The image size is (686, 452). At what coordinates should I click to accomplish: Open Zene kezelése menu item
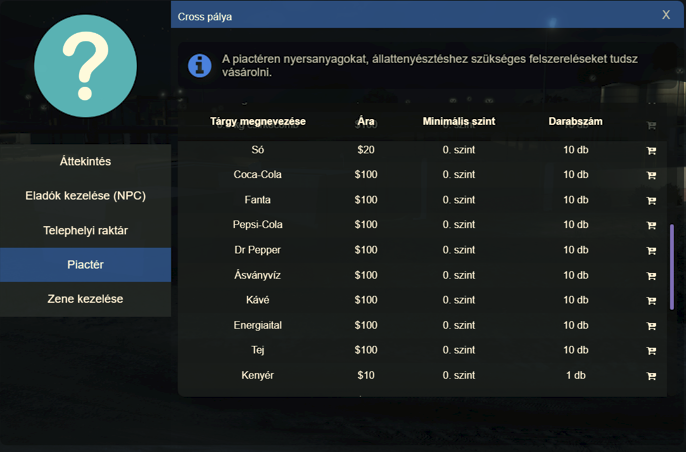pyautogui.click(x=85, y=299)
